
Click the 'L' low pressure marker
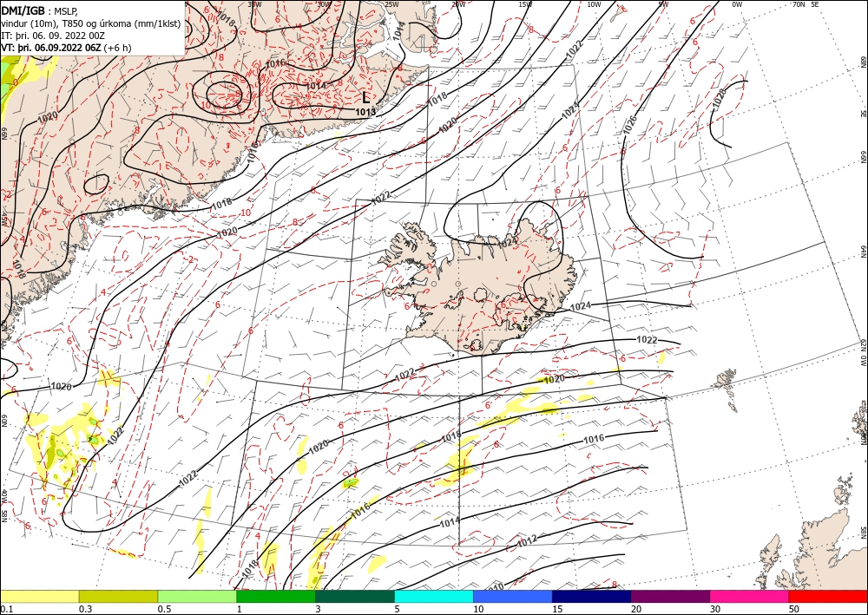coord(366,98)
